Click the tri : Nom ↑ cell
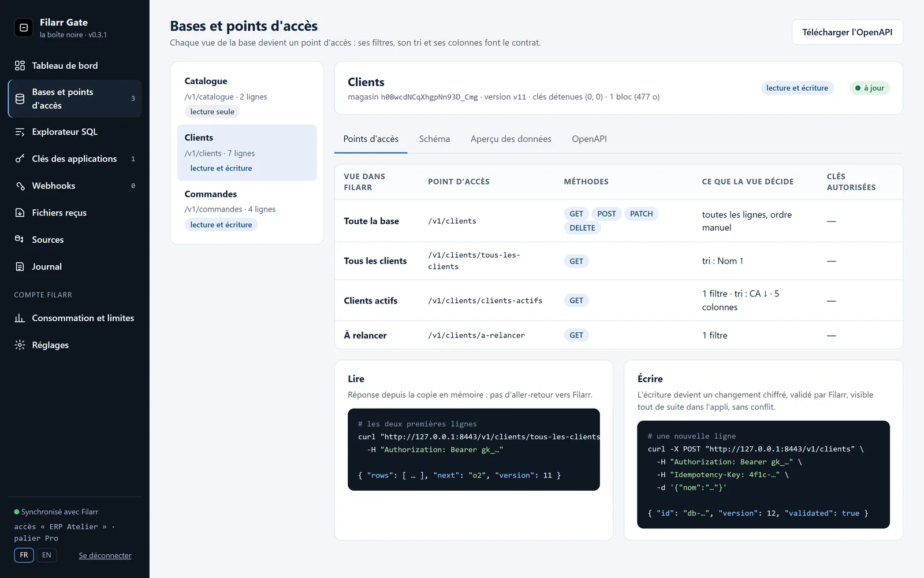The height and width of the screenshot is (578, 924). coord(723,261)
